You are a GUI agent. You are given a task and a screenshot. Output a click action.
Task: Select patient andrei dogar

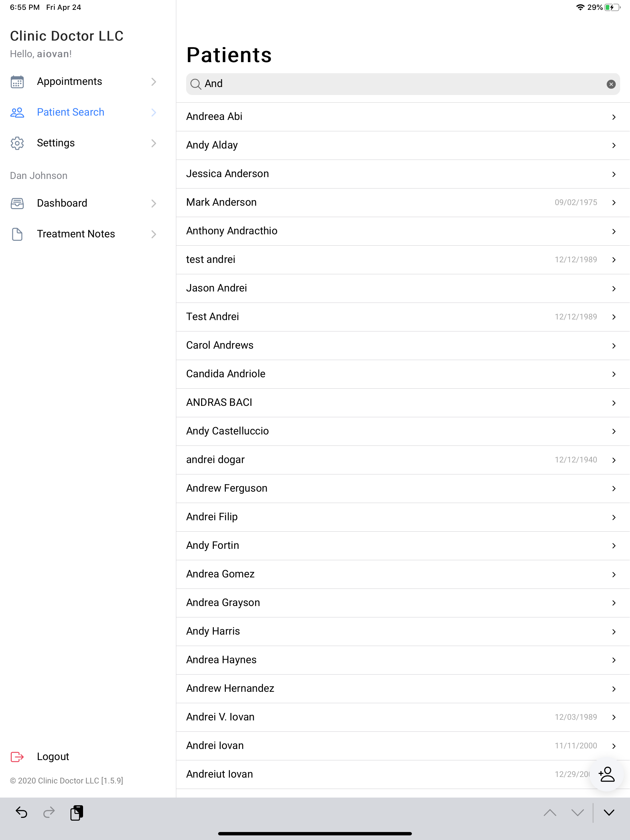[x=403, y=460]
